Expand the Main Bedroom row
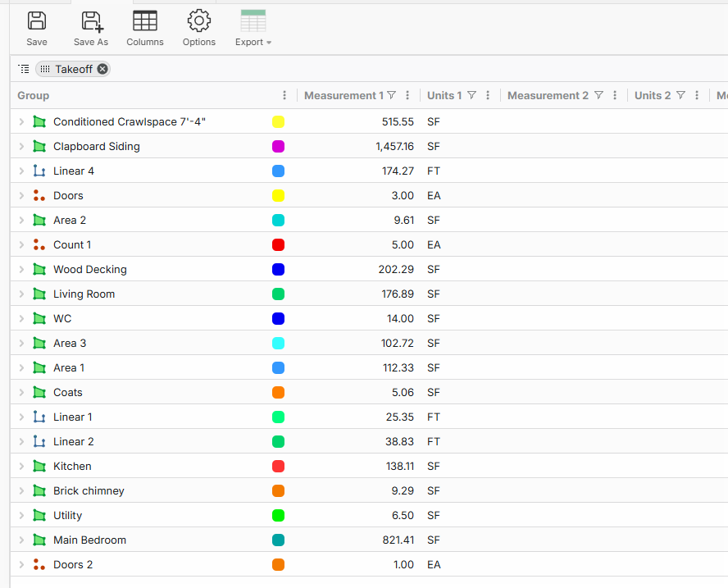Screen dimensions: 728x588 [21, 540]
